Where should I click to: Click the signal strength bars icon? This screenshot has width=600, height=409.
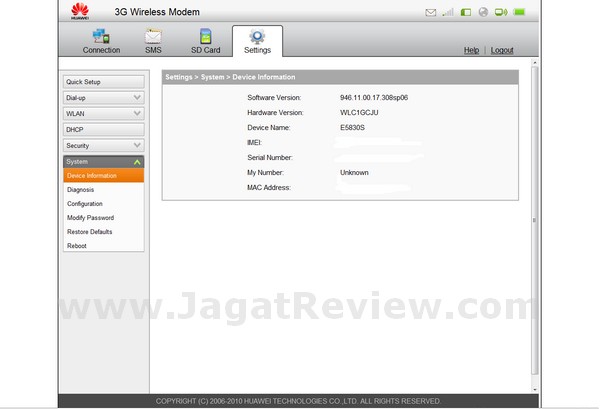coord(449,13)
